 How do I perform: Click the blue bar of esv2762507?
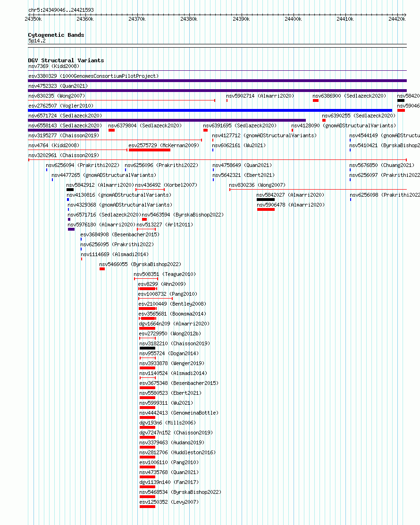pos(210,110)
